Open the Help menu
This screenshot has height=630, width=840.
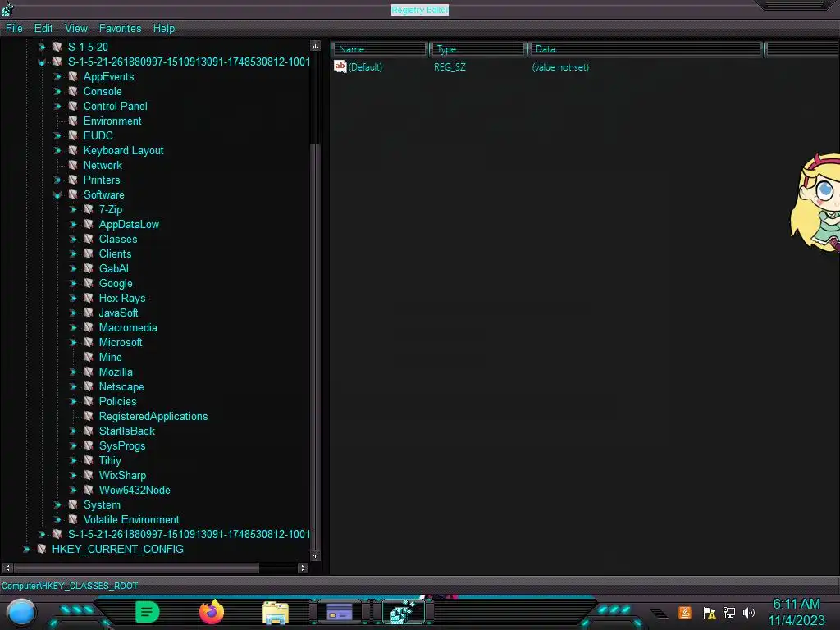coord(164,29)
